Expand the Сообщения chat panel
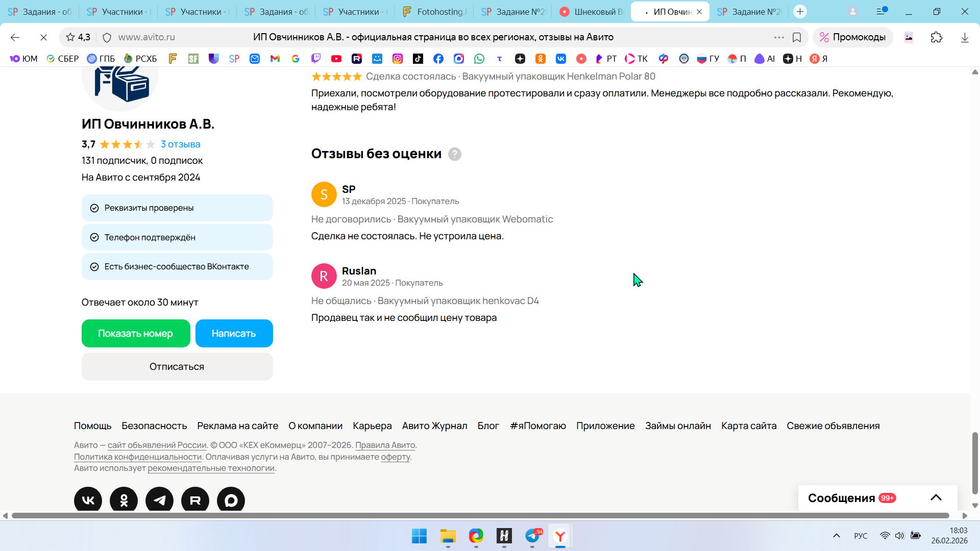This screenshot has width=980, height=551. point(936,497)
